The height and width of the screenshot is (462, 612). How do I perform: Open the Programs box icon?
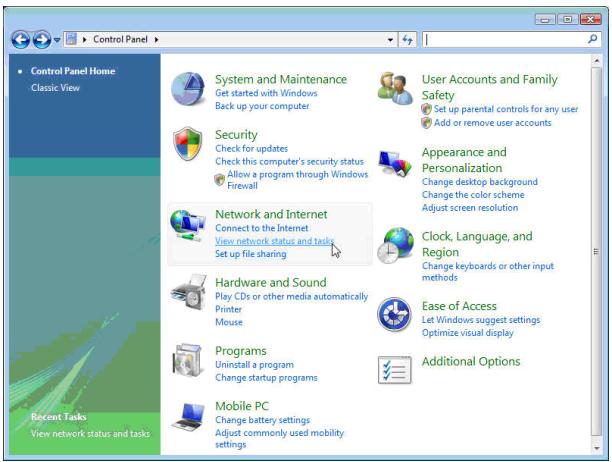188,360
